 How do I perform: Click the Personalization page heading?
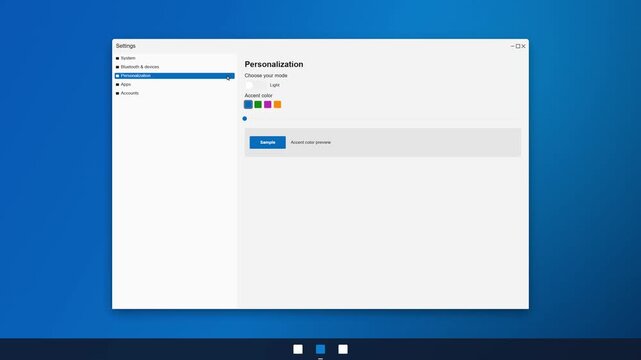(x=274, y=64)
